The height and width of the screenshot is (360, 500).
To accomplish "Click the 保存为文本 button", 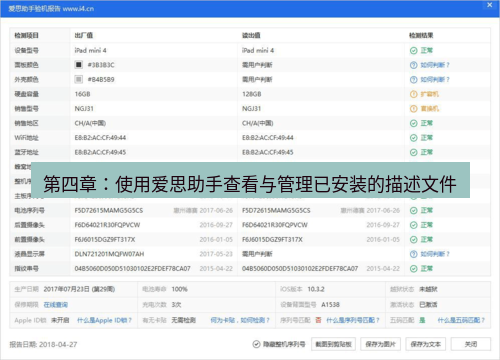I will click(x=426, y=344).
